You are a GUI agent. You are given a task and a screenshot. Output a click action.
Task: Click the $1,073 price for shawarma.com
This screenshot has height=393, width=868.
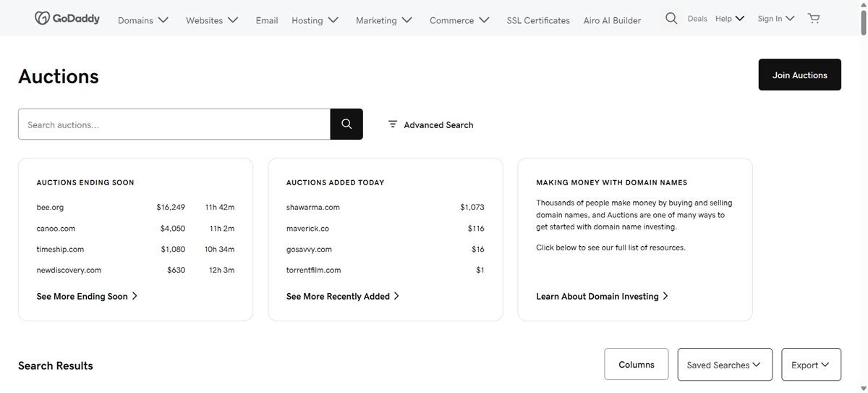point(472,207)
